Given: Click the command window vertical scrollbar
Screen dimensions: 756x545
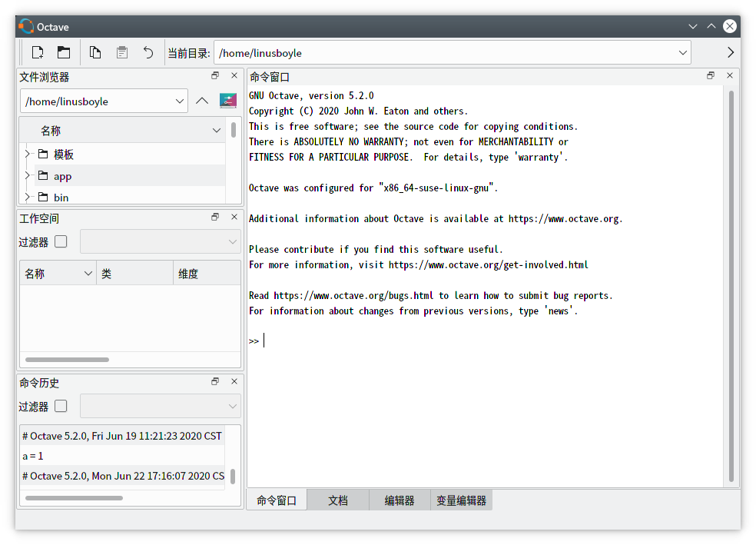Looking at the screenshot, I should click(x=731, y=286).
